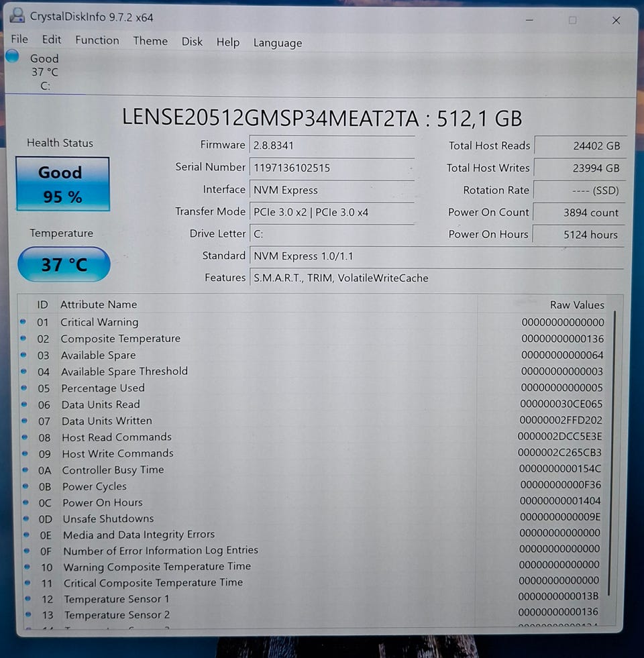This screenshot has height=658, width=644.
Task: Open the Language menu
Action: pyautogui.click(x=278, y=43)
